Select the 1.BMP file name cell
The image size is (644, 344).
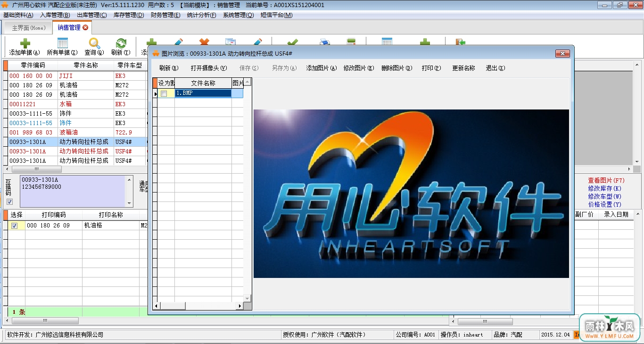[x=203, y=93]
